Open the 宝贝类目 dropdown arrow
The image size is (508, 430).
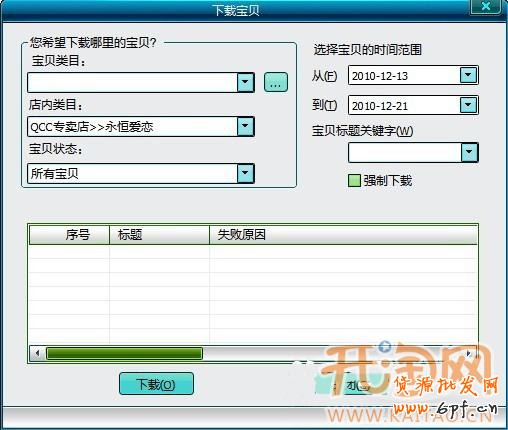(x=245, y=82)
